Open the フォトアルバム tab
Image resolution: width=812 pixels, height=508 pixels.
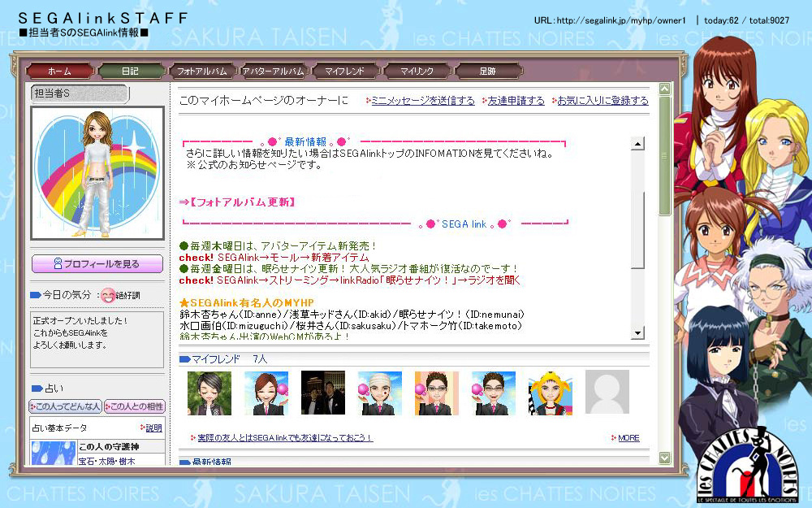pyautogui.click(x=201, y=72)
